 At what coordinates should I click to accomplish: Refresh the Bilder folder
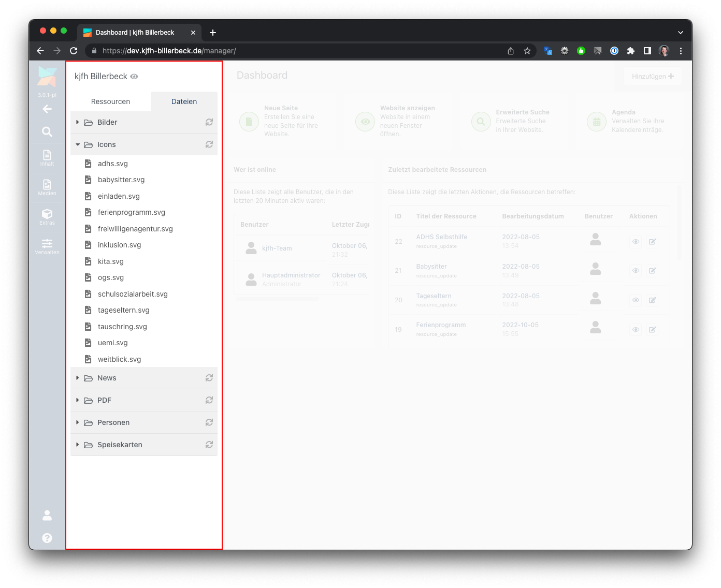pyautogui.click(x=209, y=123)
